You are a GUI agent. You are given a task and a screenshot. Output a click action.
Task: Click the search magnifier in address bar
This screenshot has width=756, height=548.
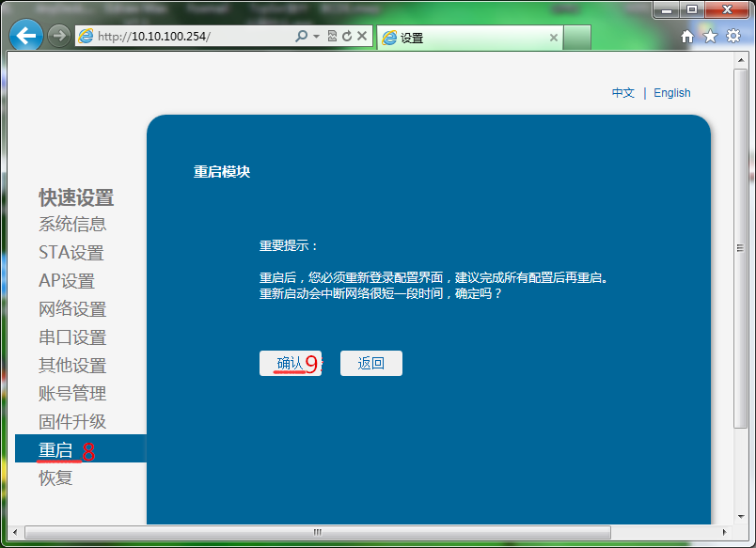[301, 37]
